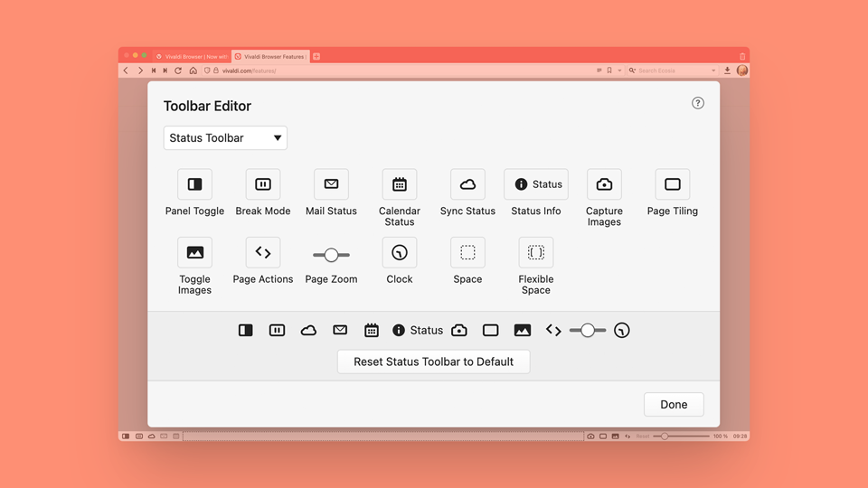Click the rewind history button

[x=154, y=70]
